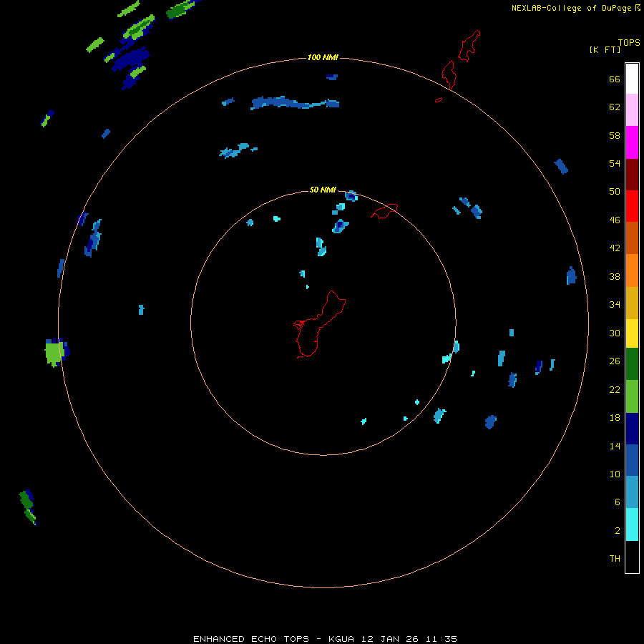
Task: Click the bright red legend swatch
Action: click(x=632, y=206)
